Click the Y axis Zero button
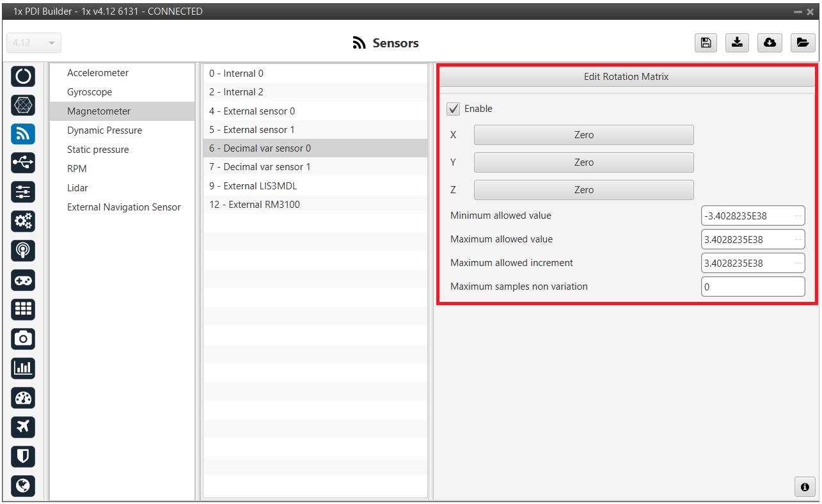 [x=583, y=162]
